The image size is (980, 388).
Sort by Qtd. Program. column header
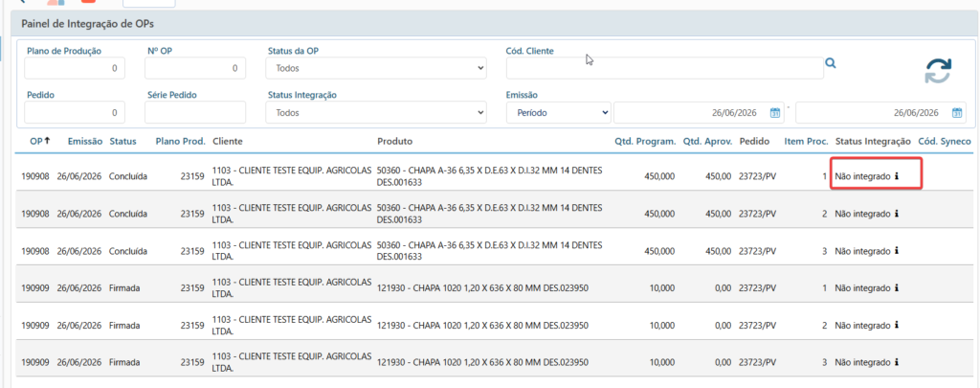click(x=645, y=142)
